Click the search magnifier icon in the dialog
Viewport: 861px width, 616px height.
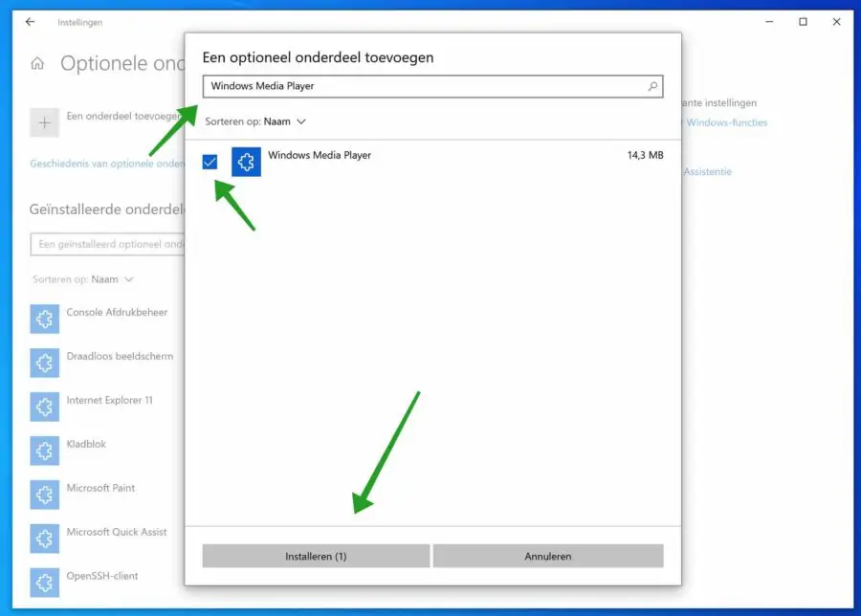tap(652, 86)
